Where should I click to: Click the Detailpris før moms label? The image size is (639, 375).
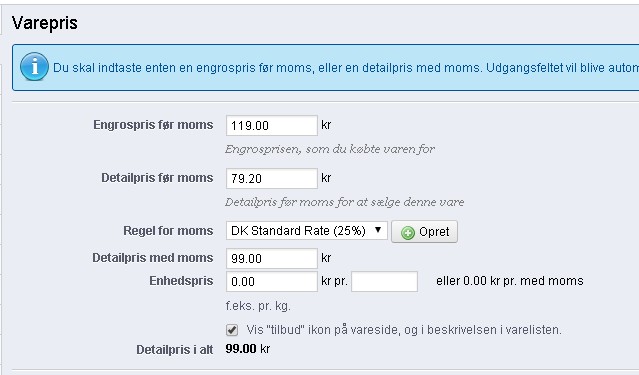157,178
